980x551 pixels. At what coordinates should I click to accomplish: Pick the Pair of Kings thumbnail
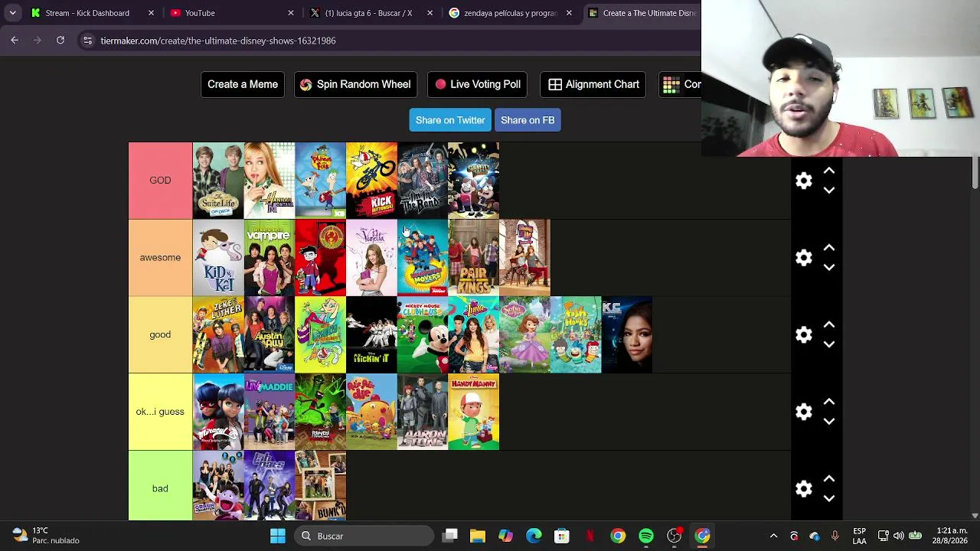474,258
